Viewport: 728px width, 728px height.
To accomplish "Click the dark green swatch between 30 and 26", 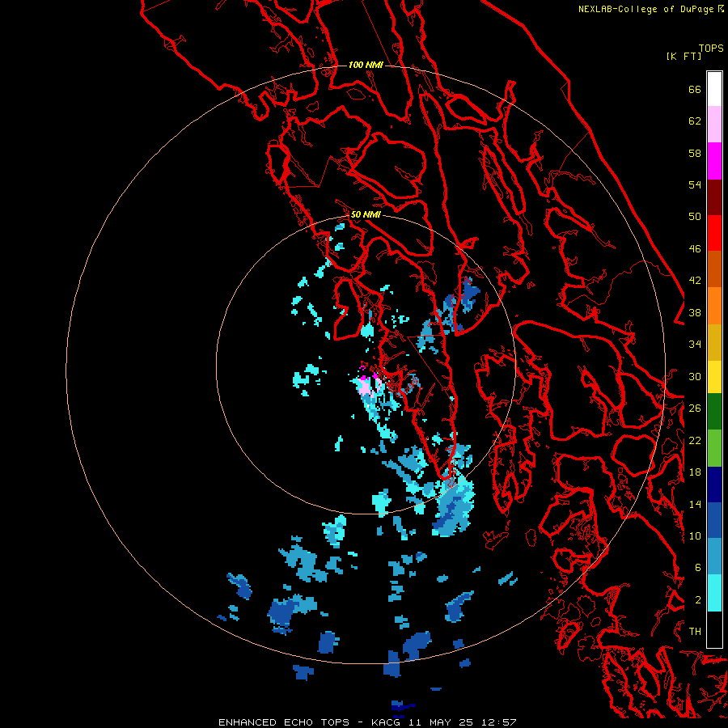I will pos(714,412).
